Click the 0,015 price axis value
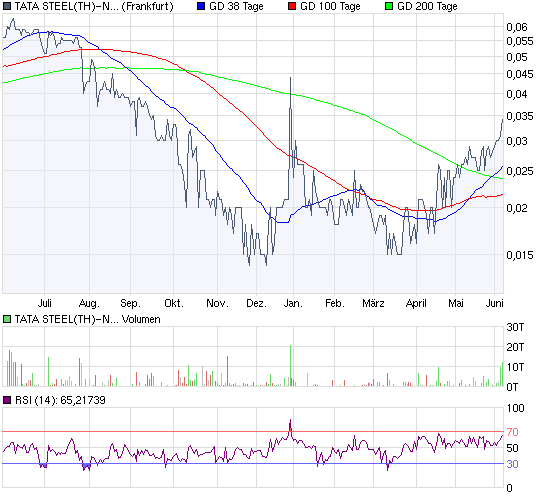Screen dimensions: 545x496 pos(520,255)
